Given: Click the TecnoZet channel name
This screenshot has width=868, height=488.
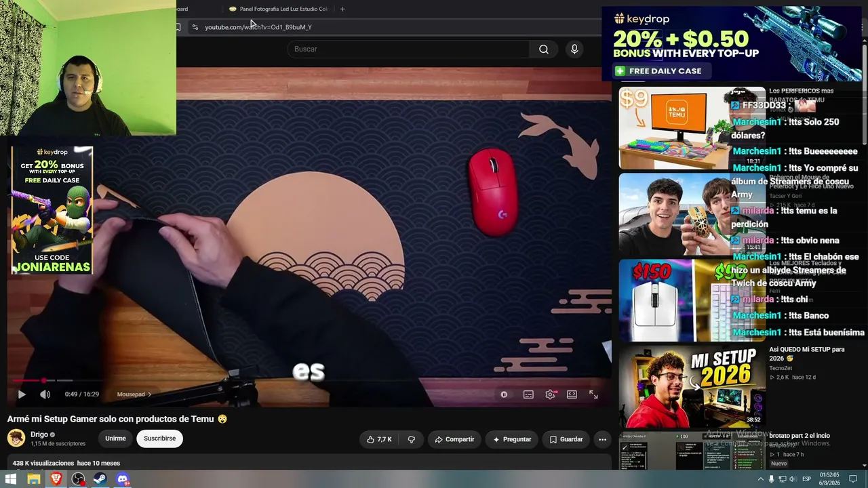Looking at the screenshot, I should click(x=781, y=368).
